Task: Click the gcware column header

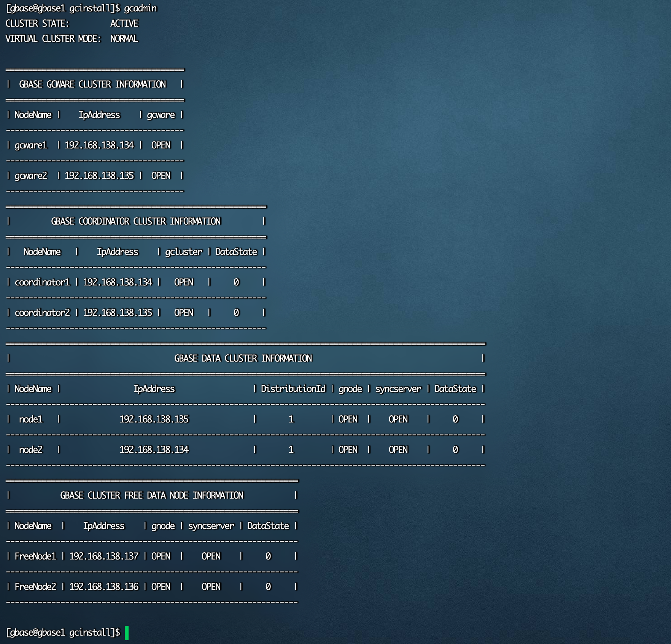Action: 161,115
